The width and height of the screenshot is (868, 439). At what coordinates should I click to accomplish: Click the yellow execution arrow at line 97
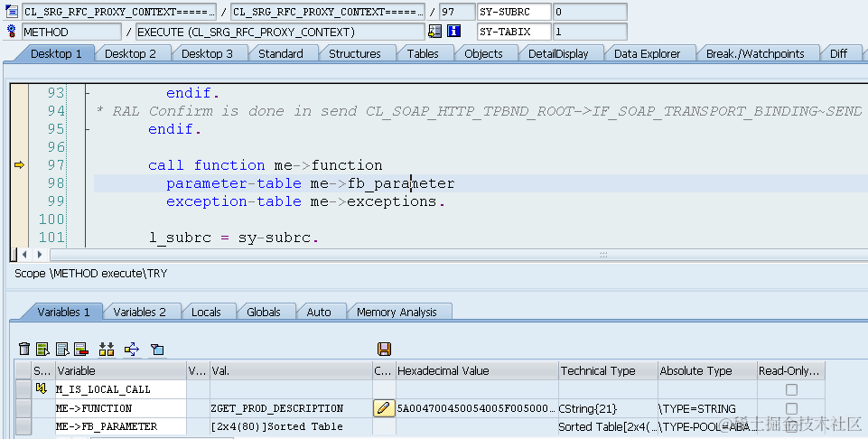[19, 165]
